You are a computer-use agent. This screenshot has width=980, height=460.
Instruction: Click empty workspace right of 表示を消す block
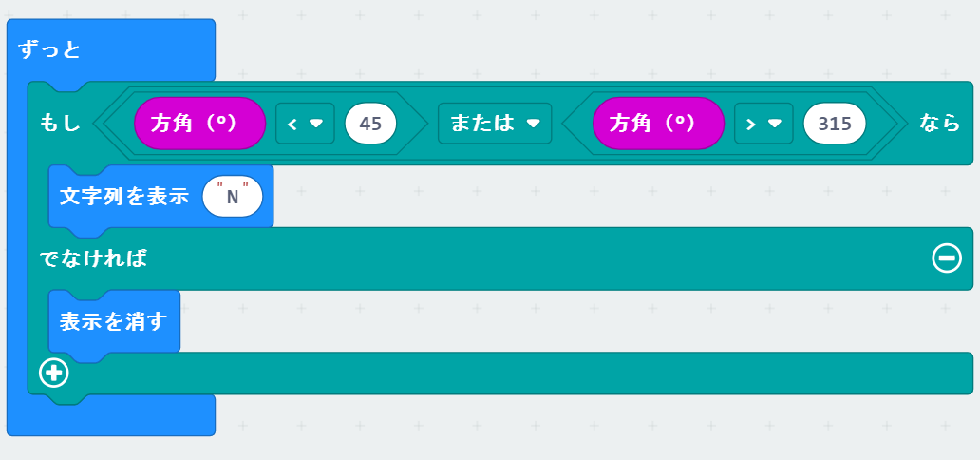[570, 321]
